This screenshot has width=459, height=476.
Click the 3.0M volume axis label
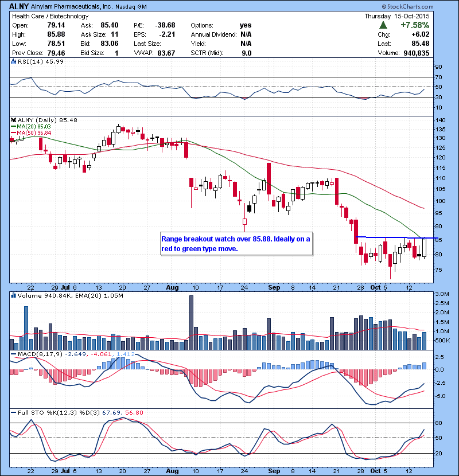[x=442, y=294]
